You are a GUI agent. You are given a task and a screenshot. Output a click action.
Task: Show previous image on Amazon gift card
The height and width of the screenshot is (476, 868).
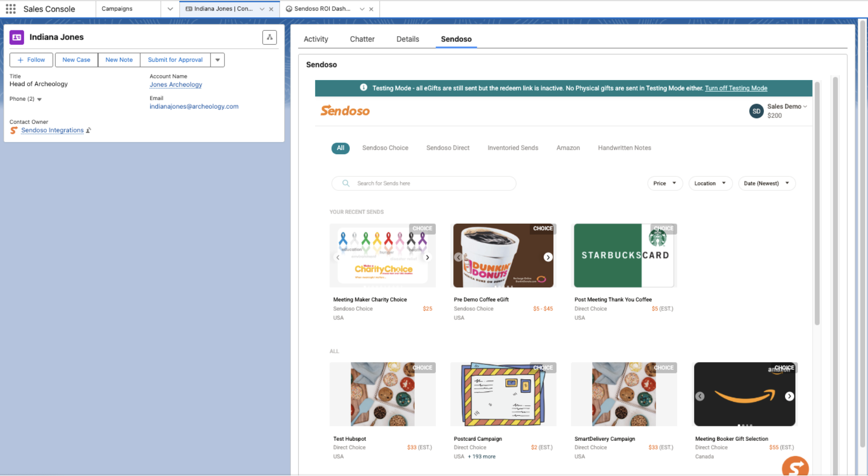coord(700,396)
